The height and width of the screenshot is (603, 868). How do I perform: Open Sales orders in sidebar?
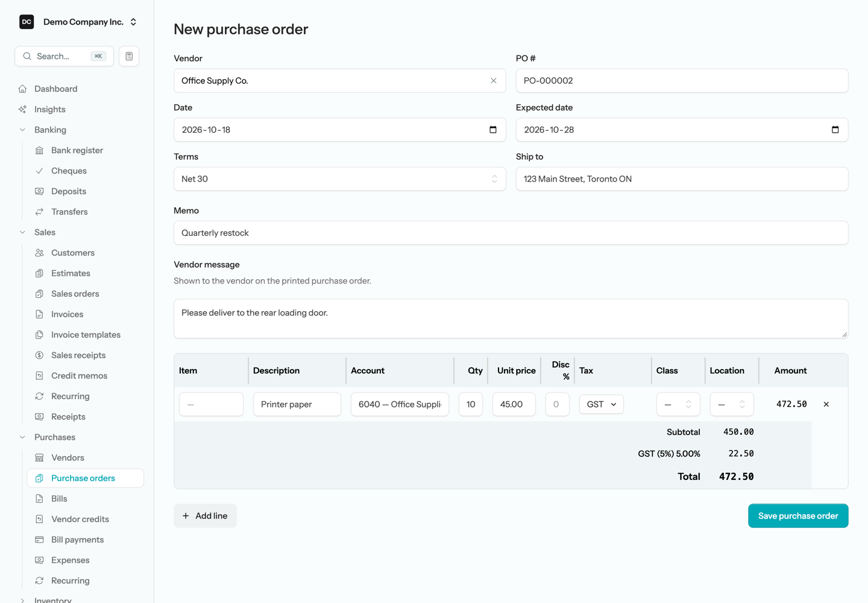[86, 294]
